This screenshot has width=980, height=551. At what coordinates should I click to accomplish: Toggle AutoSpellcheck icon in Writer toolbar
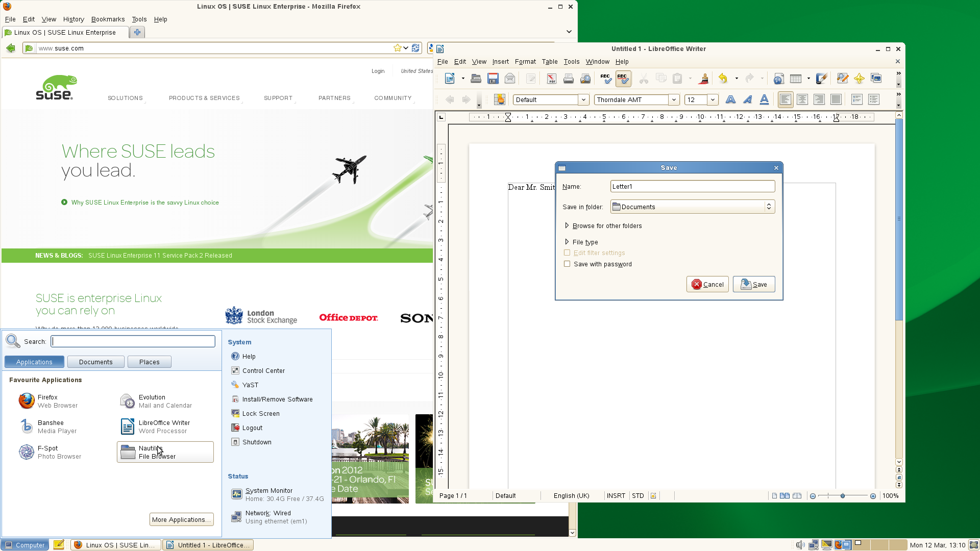623,79
